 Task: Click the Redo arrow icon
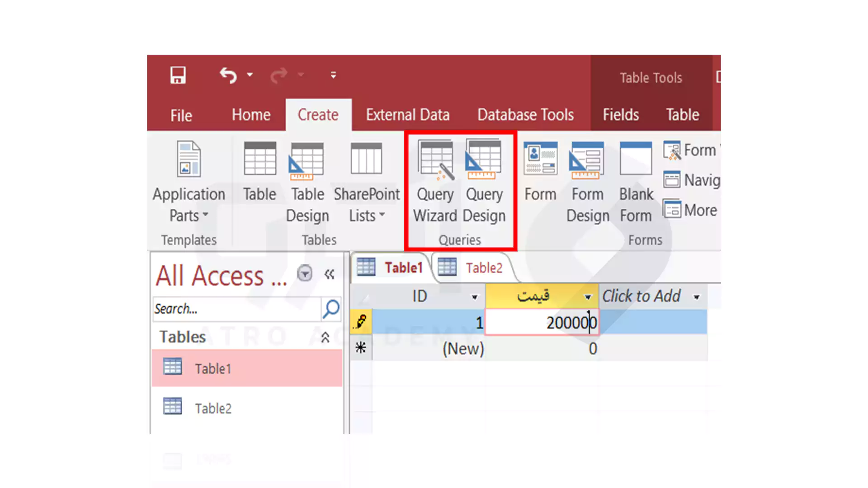click(x=278, y=75)
